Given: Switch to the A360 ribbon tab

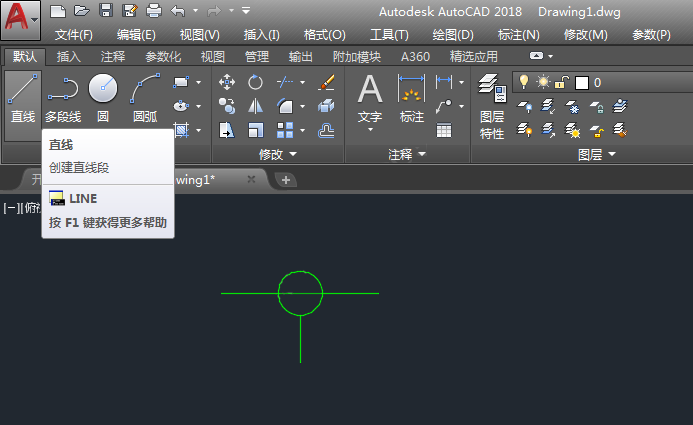Looking at the screenshot, I should (x=415, y=57).
